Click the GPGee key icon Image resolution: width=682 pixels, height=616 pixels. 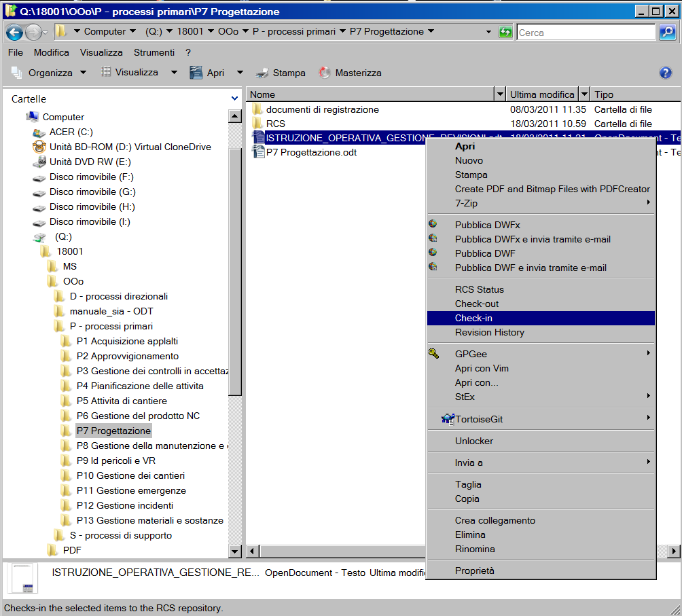coord(433,353)
